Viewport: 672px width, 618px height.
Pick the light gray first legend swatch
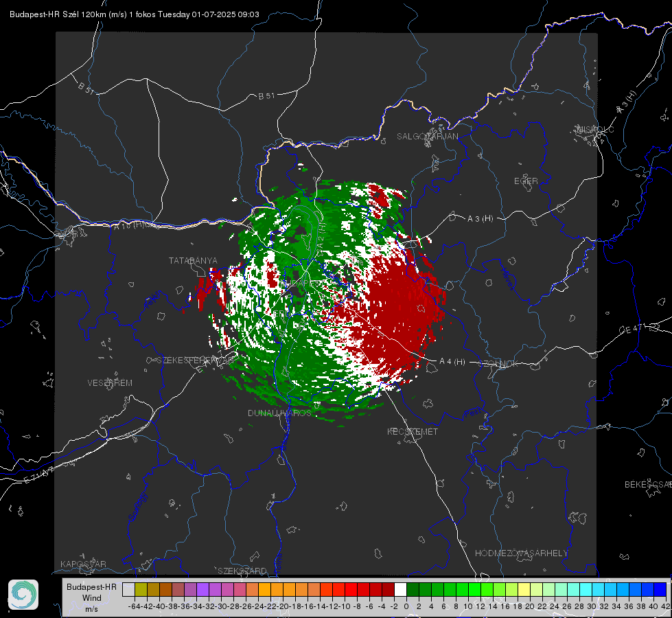(128, 589)
